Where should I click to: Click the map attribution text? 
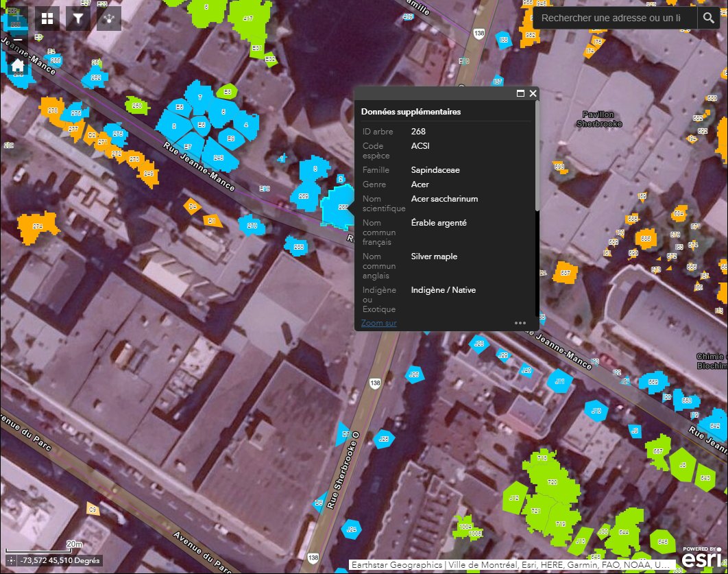(x=512, y=564)
